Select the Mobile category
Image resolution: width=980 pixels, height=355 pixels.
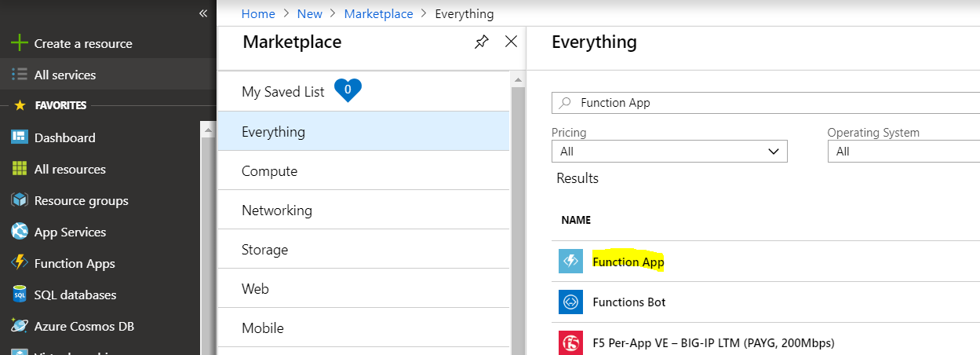click(x=363, y=328)
